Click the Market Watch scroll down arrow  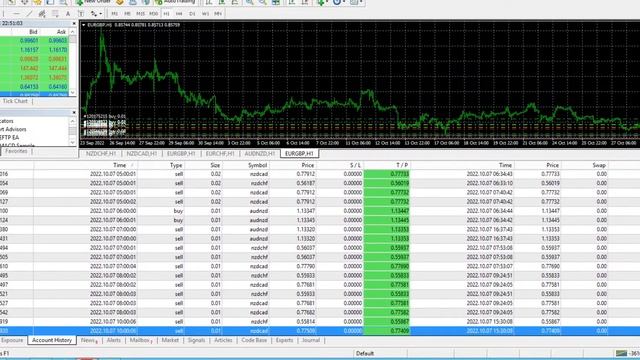click(x=73, y=93)
